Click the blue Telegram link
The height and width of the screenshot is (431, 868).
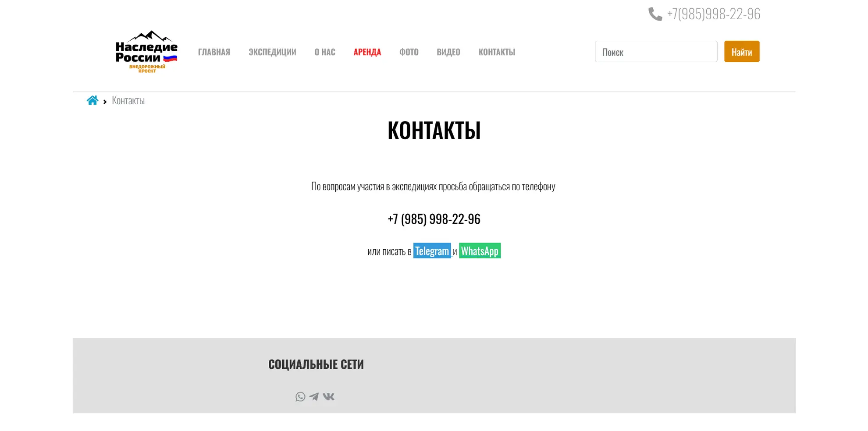[x=432, y=251]
